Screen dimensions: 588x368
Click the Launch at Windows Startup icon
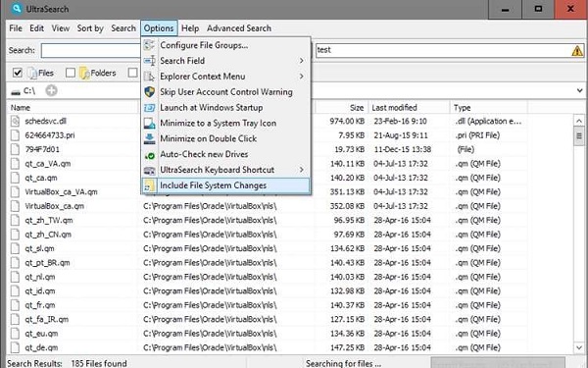click(x=149, y=108)
